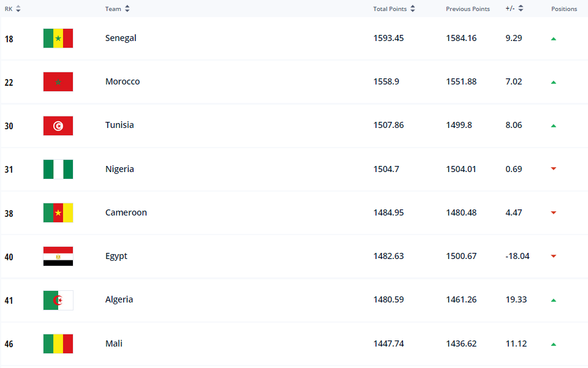Click the Positions column header

564,9
